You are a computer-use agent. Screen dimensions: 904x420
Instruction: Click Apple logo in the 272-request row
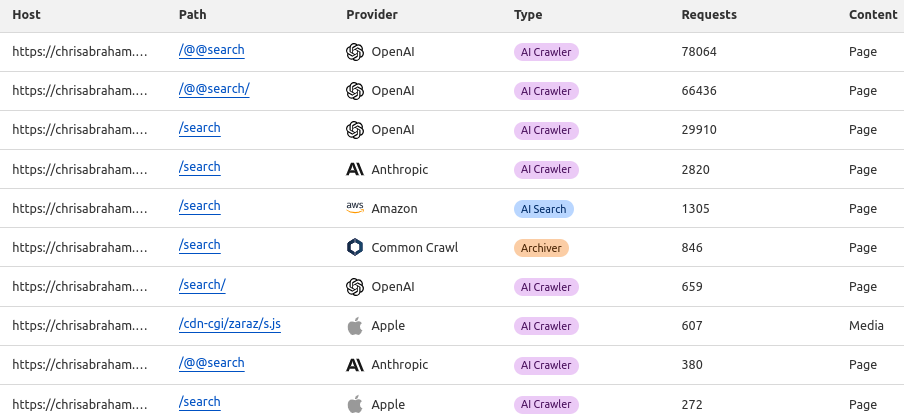coord(354,403)
